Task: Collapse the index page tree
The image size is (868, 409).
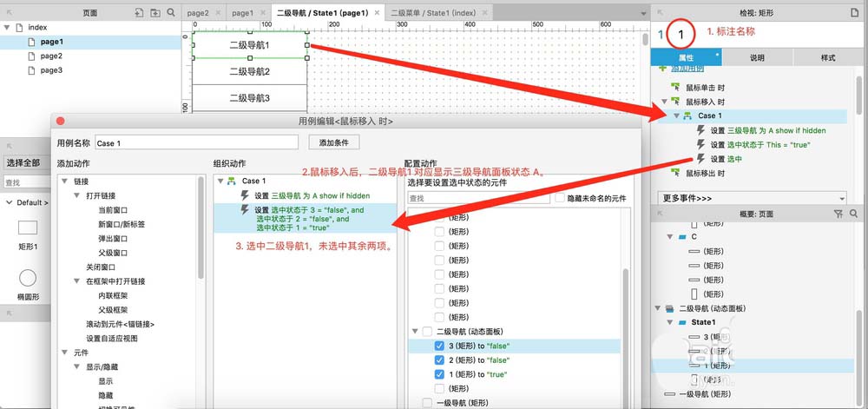Action: pyautogui.click(x=7, y=27)
